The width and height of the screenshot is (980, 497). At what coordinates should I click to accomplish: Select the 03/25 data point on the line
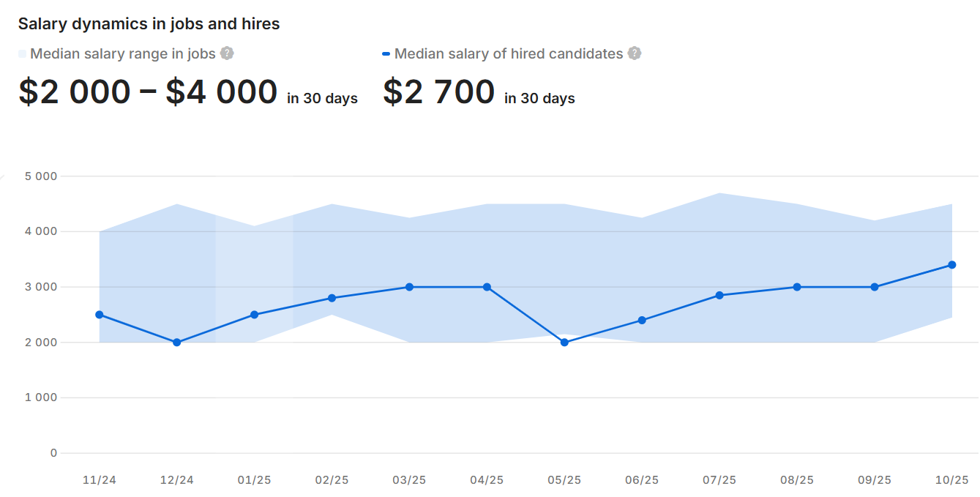[x=409, y=287]
